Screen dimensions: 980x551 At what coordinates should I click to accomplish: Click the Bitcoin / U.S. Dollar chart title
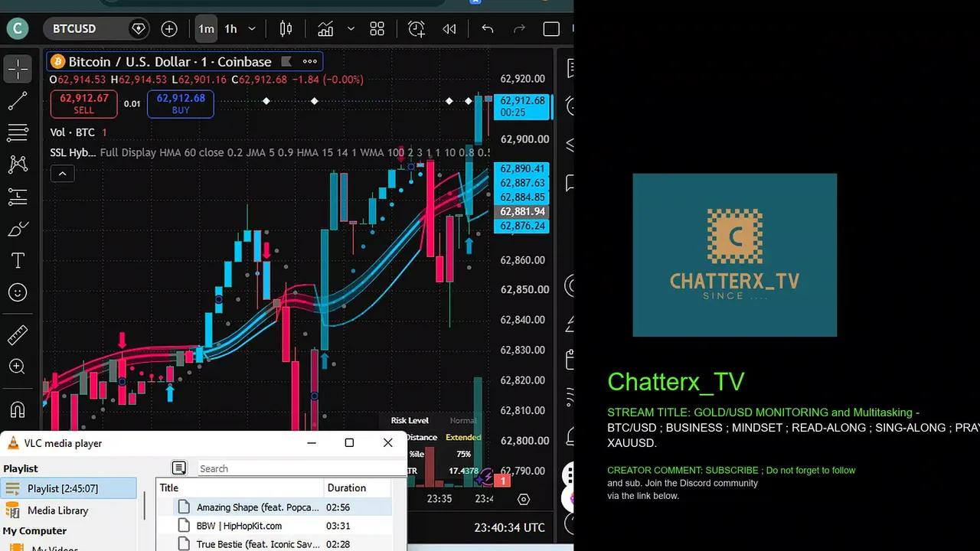click(169, 62)
